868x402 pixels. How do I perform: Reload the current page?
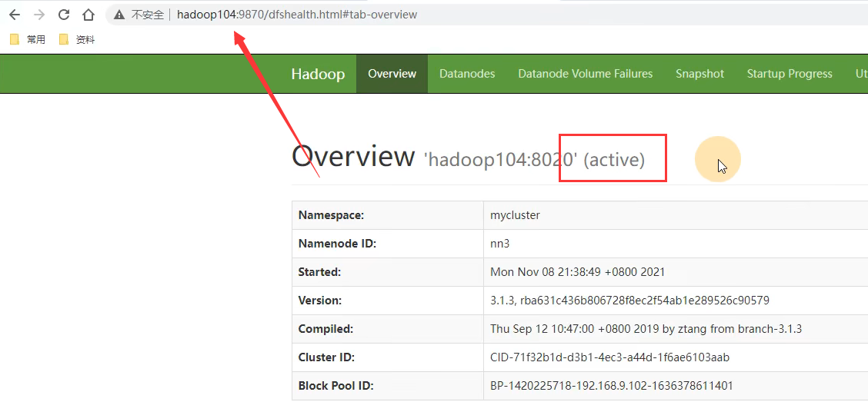pos(64,15)
